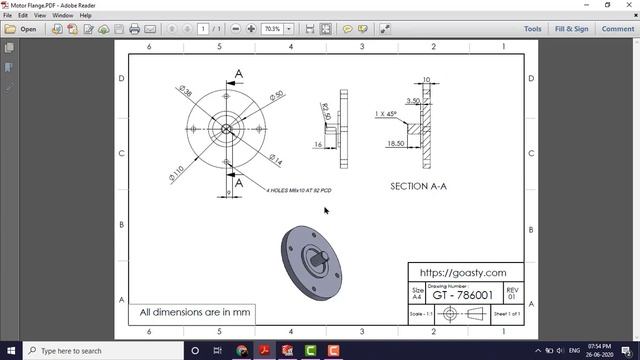Screen dimensions: 640x360
Task: Click the create PDF icon
Action: [73, 29]
